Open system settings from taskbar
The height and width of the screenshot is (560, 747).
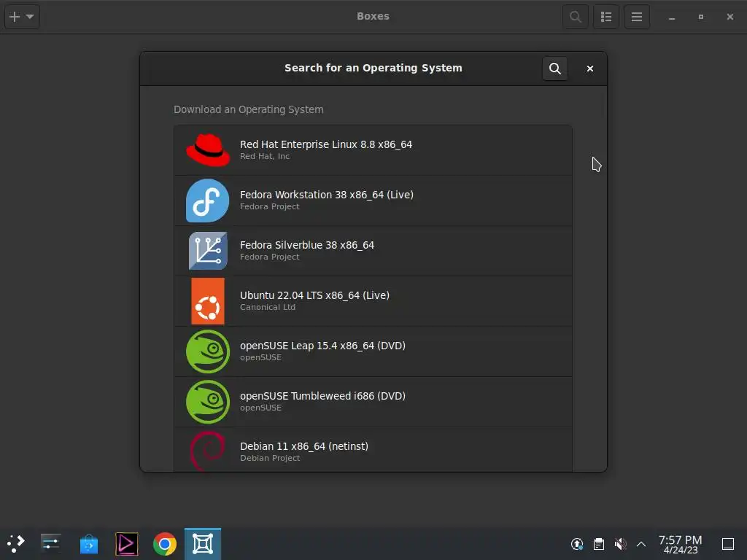tap(50, 543)
